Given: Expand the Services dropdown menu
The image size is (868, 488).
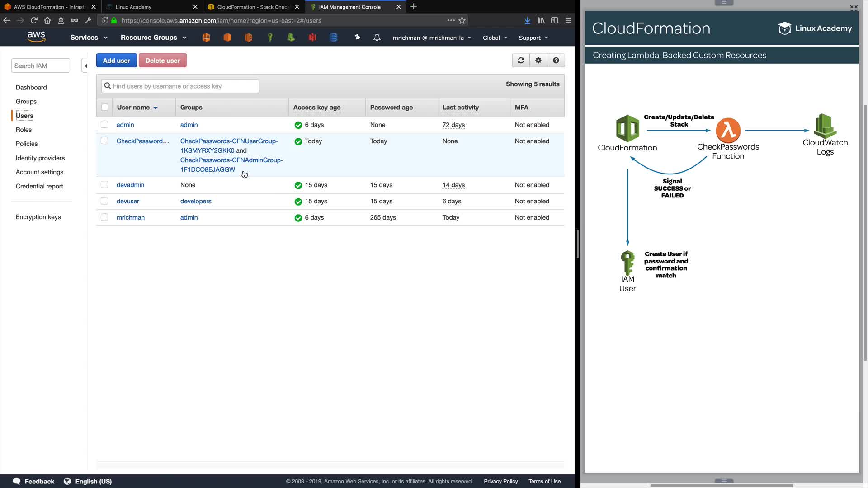Looking at the screenshot, I should click(89, 38).
